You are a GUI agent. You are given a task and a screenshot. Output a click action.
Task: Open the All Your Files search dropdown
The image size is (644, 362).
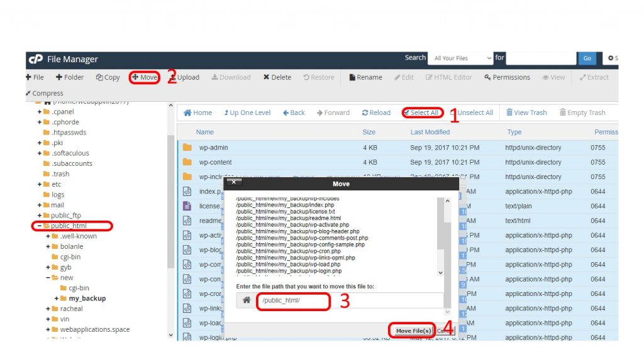pyautogui.click(x=462, y=58)
